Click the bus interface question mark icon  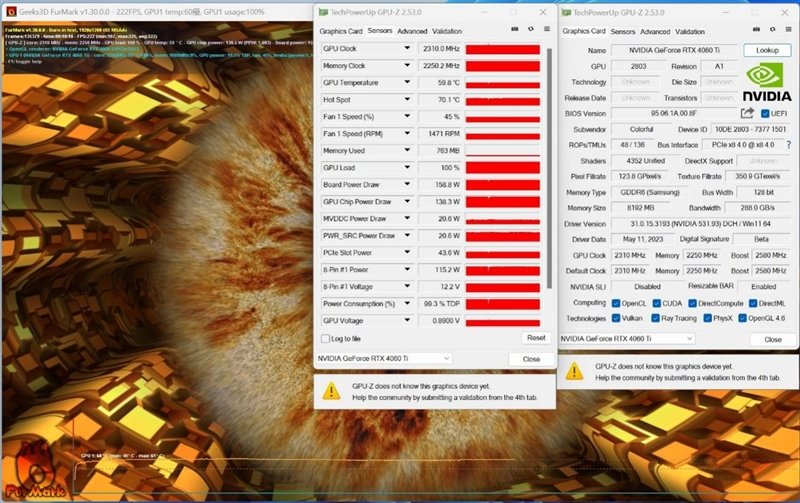789,145
